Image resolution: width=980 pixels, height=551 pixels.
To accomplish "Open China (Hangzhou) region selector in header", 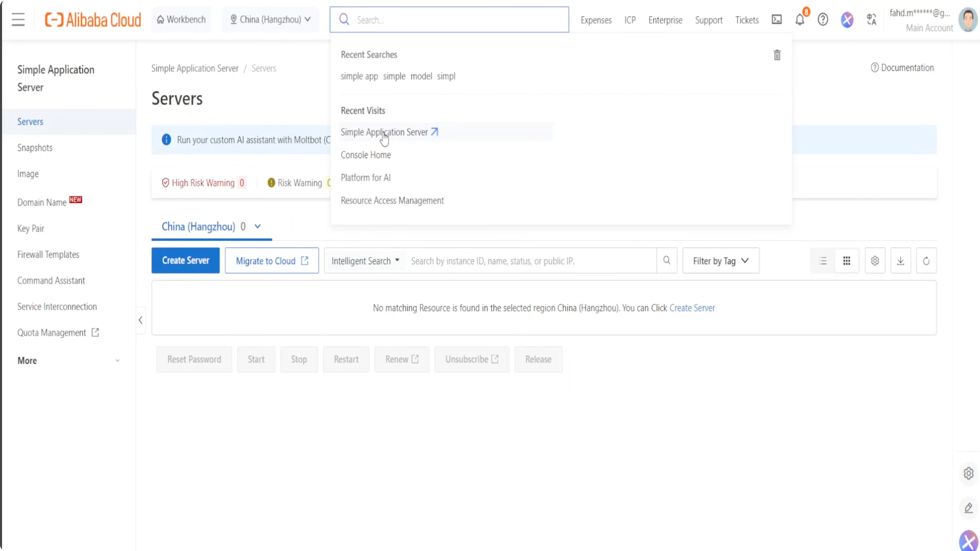I will 271,19.
